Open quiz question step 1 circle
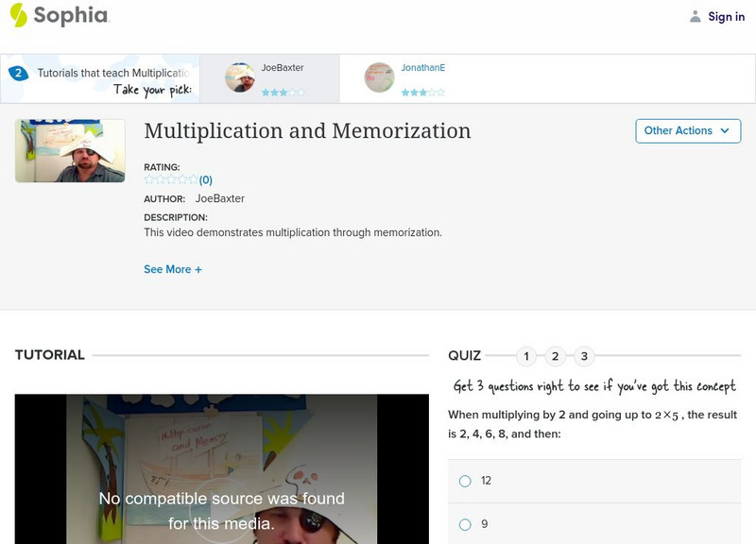The image size is (756, 544). 527,356
